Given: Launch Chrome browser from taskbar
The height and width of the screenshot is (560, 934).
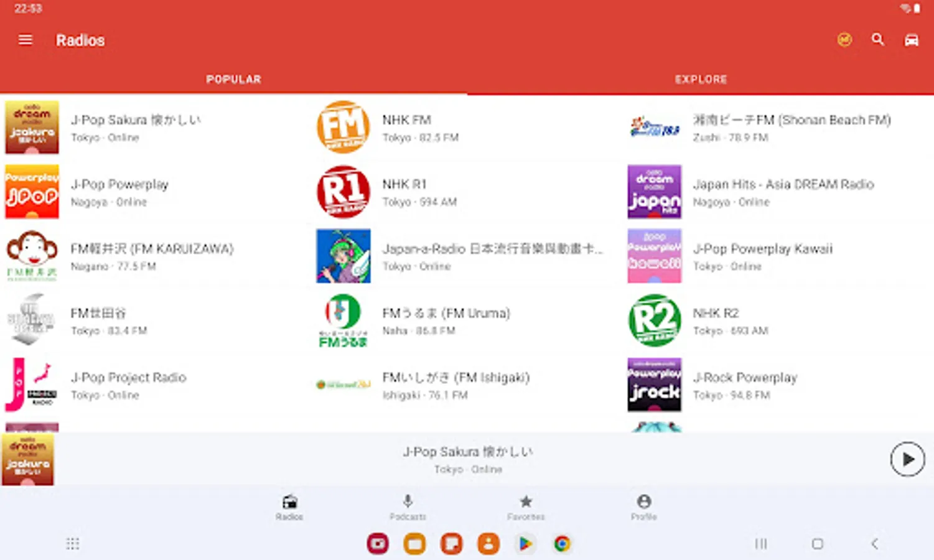Looking at the screenshot, I should (x=562, y=544).
